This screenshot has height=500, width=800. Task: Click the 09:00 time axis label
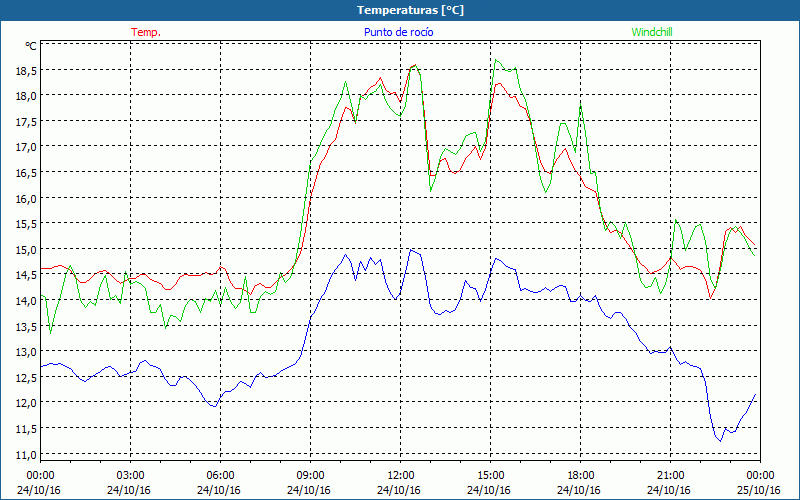[x=310, y=476]
